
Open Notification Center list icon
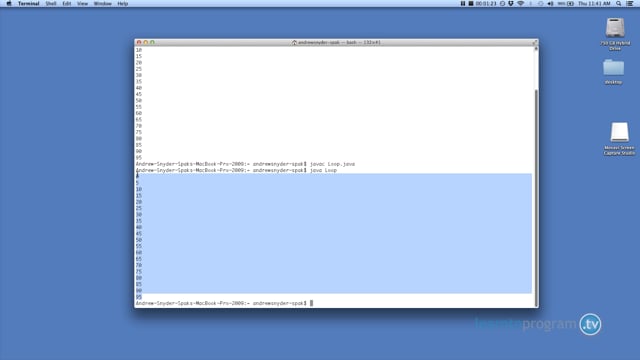pyautogui.click(x=630, y=3)
